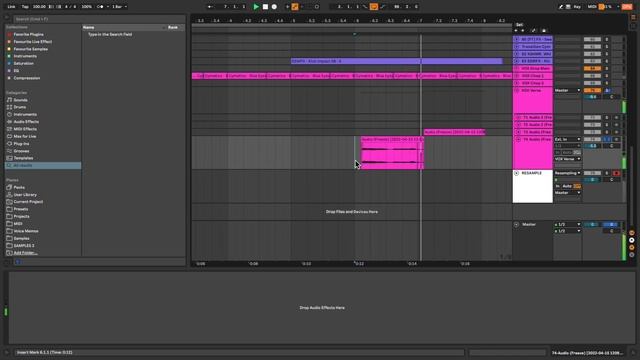
Task: Click the Session Record circle button
Action: (317, 7)
